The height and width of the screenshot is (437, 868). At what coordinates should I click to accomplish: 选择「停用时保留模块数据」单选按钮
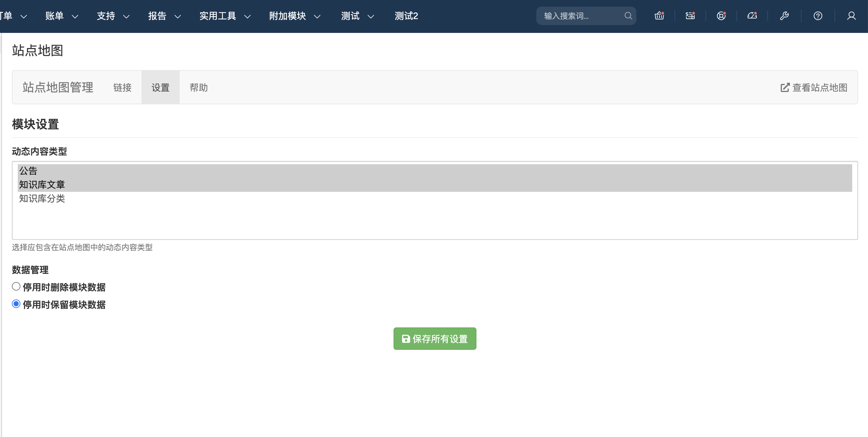tap(15, 304)
